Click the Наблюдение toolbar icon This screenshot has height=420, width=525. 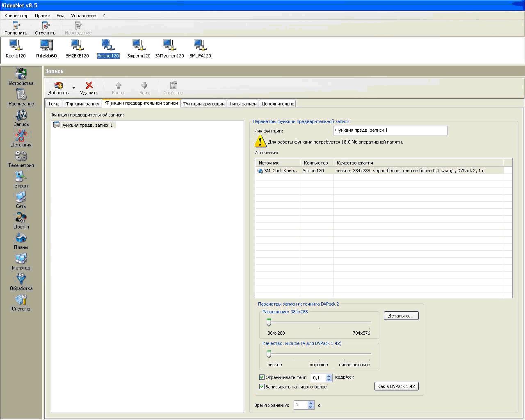(x=78, y=25)
